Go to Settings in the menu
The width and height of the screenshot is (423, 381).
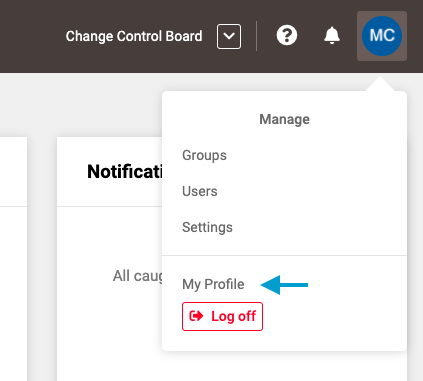coord(207,227)
